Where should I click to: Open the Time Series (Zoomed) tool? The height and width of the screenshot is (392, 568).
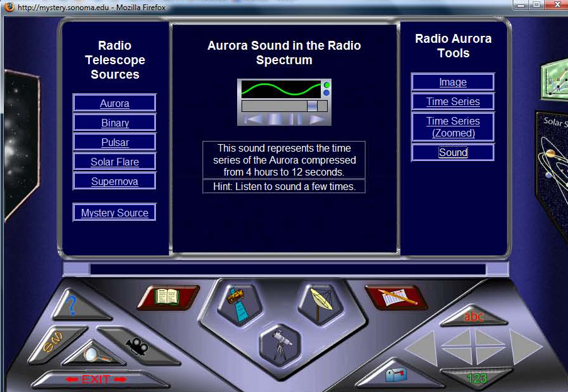point(453,127)
